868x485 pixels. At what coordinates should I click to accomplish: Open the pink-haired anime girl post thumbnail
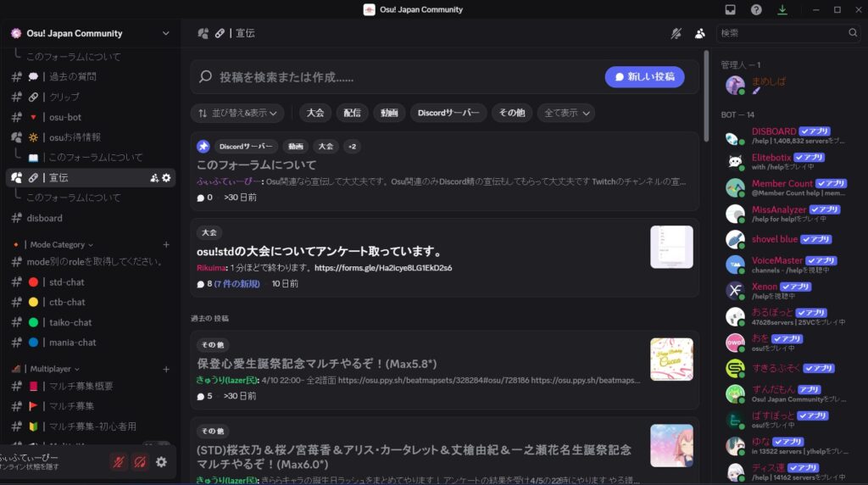coord(671,446)
